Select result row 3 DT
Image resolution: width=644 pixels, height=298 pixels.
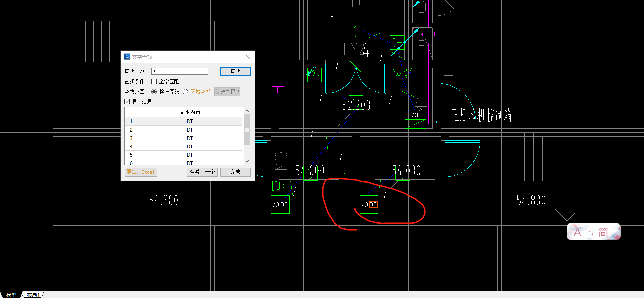pyautogui.click(x=183, y=138)
